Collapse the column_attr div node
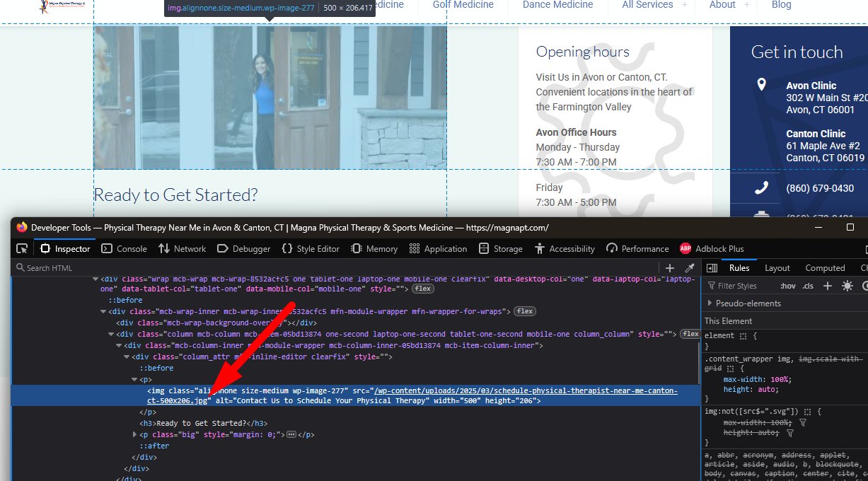The width and height of the screenshot is (868, 481). [x=127, y=357]
